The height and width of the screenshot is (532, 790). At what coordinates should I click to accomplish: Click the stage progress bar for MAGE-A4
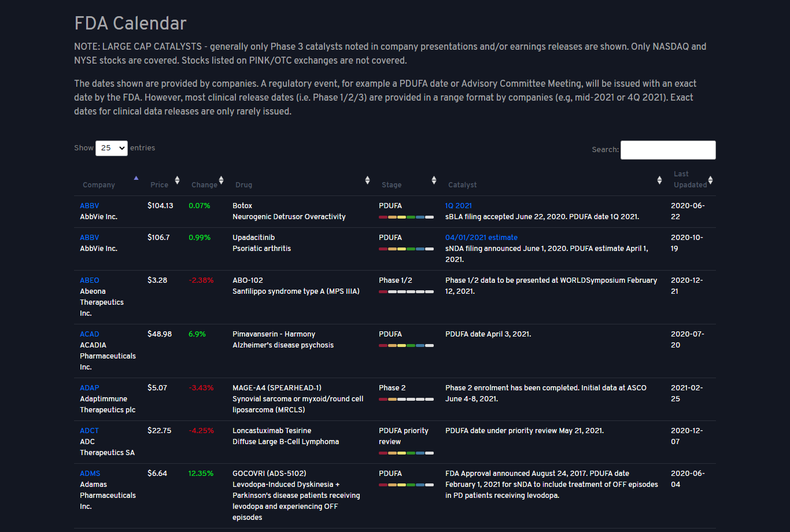pyautogui.click(x=406, y=399)
